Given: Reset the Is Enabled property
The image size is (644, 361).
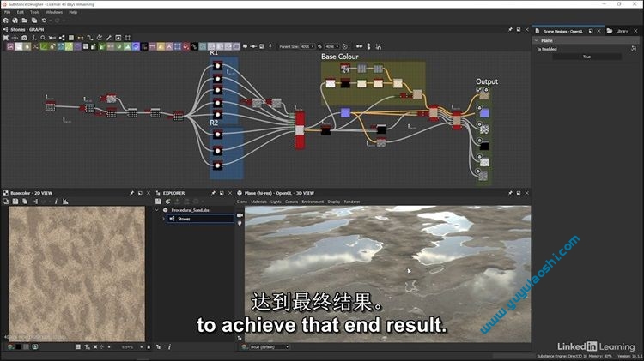Looking at the screenshot, I should click(634, 49).
